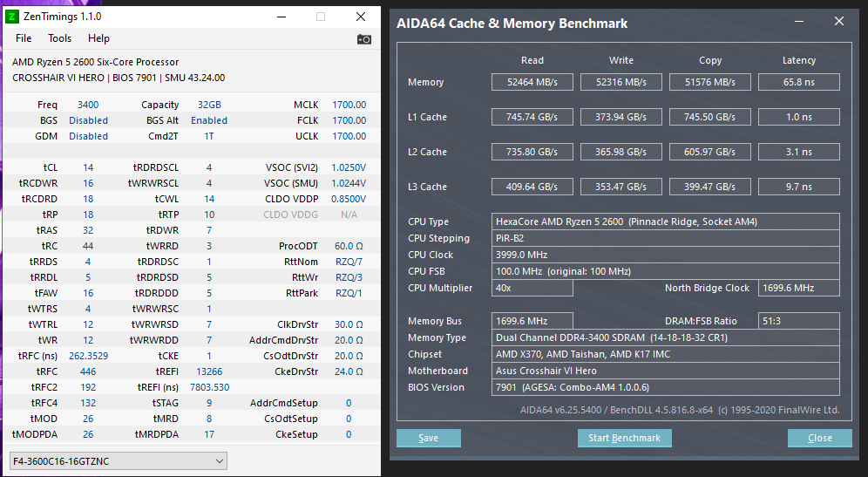Click the Capacity value 32GB
This screenshot has width=868, height=477.
pos(209,105)
